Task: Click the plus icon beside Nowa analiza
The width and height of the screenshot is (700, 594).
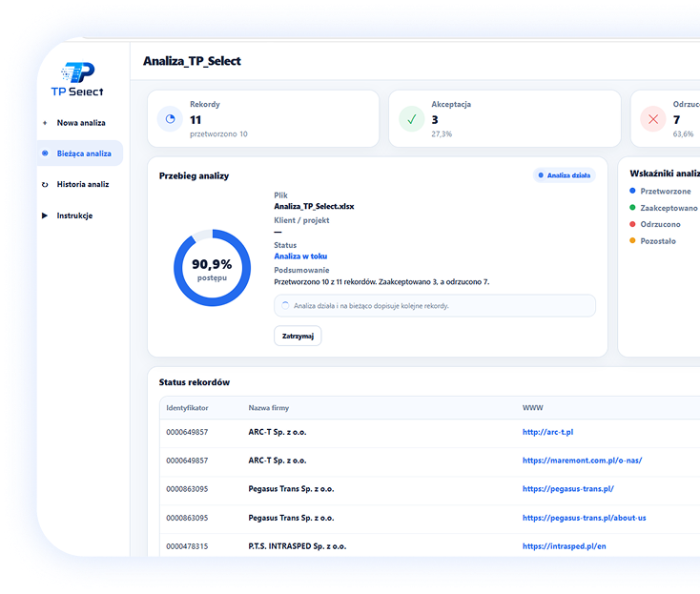Action: point(45,123)
